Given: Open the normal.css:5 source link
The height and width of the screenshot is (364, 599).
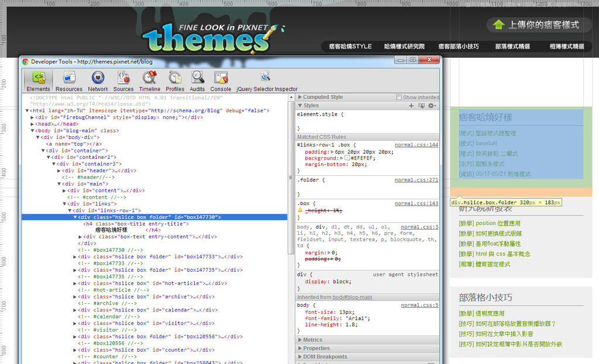Looking at the screenshot, I should coord(419,305).
